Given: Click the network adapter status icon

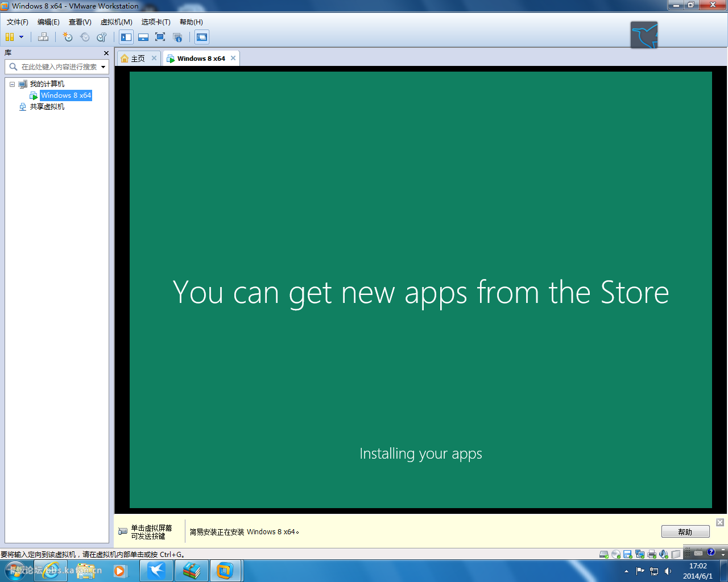Looking at the screenshot, I should pos(640,554).
